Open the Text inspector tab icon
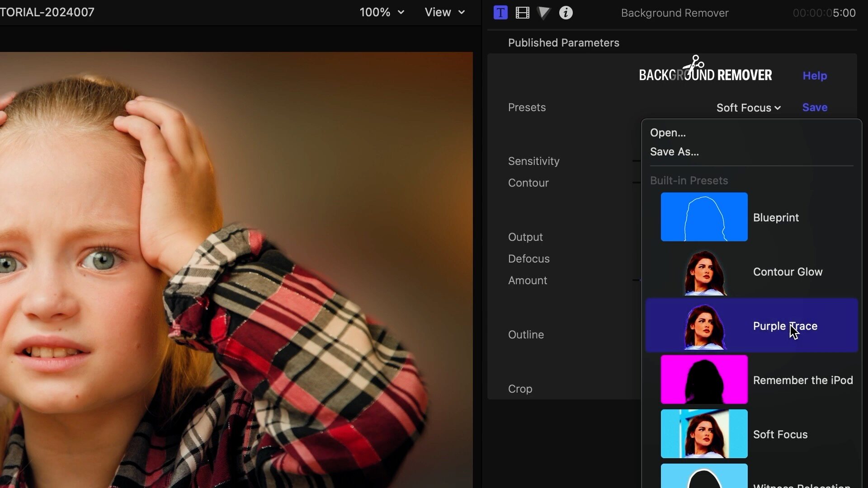The height and width of the screenshot is (488, 868). pos(500,13)
